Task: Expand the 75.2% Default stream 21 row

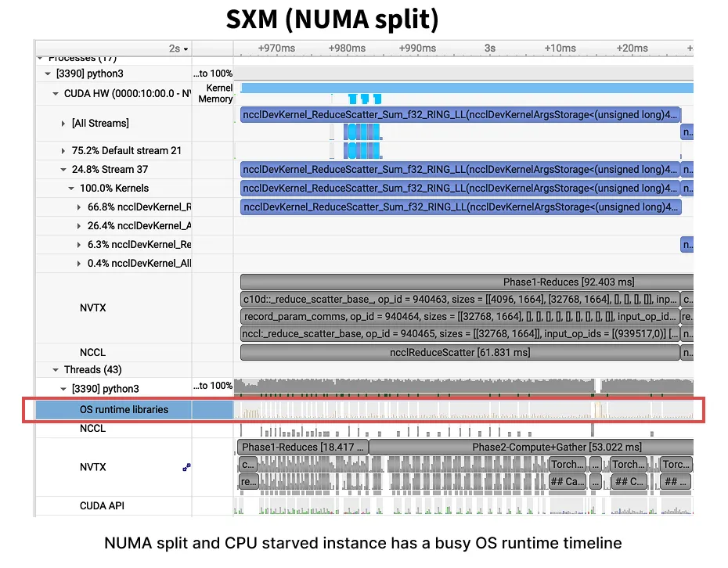Action: [63, 150]
